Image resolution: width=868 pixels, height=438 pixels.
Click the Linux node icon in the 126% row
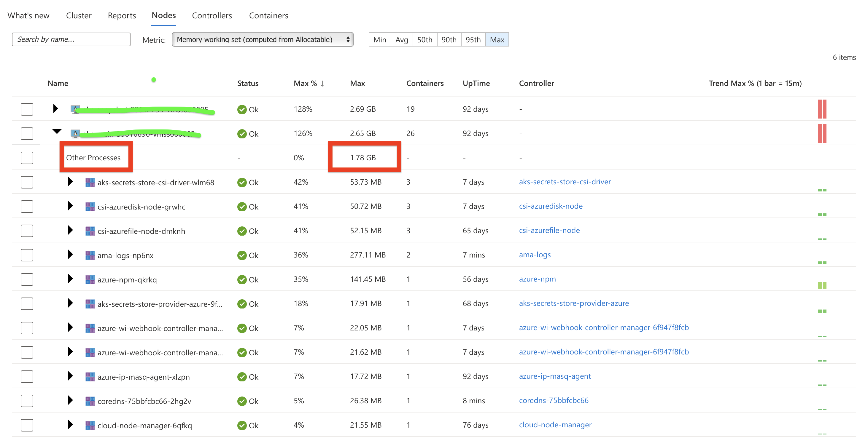[x=75, y=134]
